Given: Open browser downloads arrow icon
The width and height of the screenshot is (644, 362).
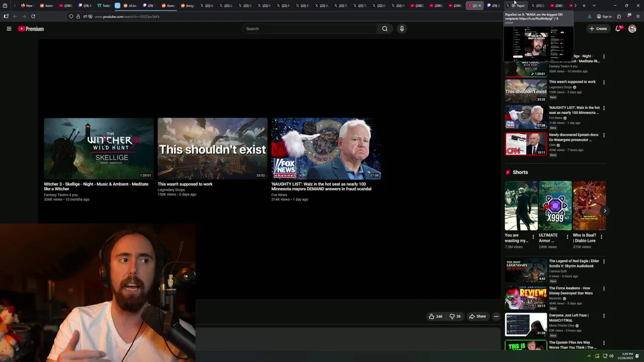Looking at the screenshot, I should pos(589,16).
